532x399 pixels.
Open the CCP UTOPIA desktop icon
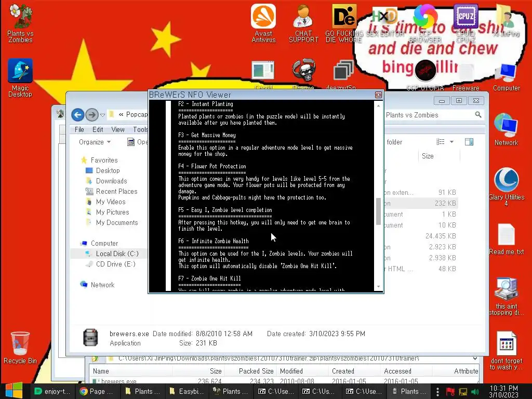(425, 75)
